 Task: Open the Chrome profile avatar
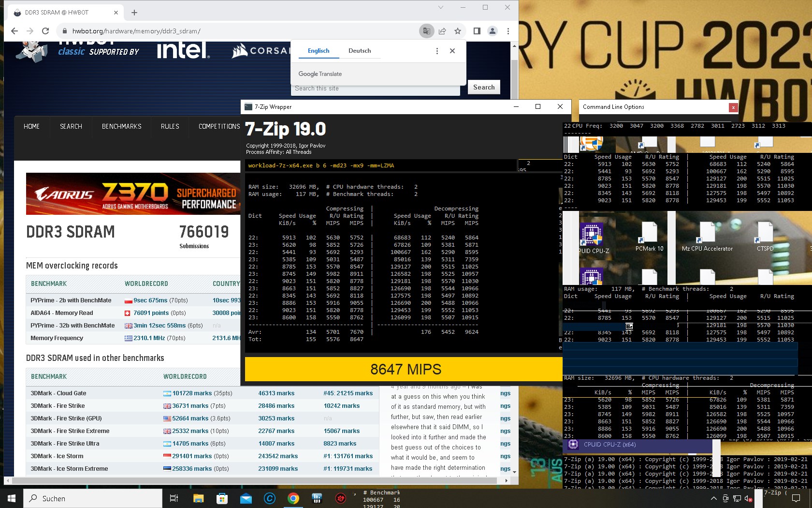pyautogui.click(x=493, y=31)
